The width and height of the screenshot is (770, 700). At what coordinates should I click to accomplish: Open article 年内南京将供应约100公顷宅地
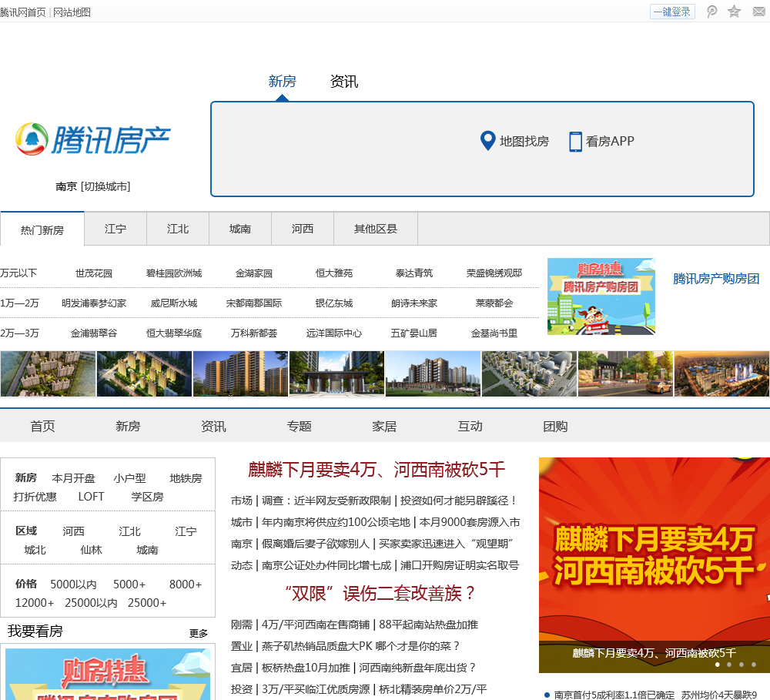[336, 522]
